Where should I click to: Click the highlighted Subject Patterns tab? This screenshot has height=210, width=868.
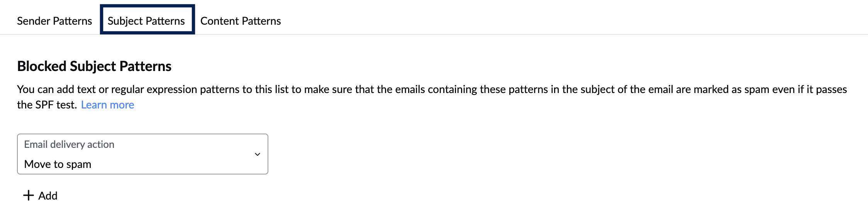coord(146,21)
